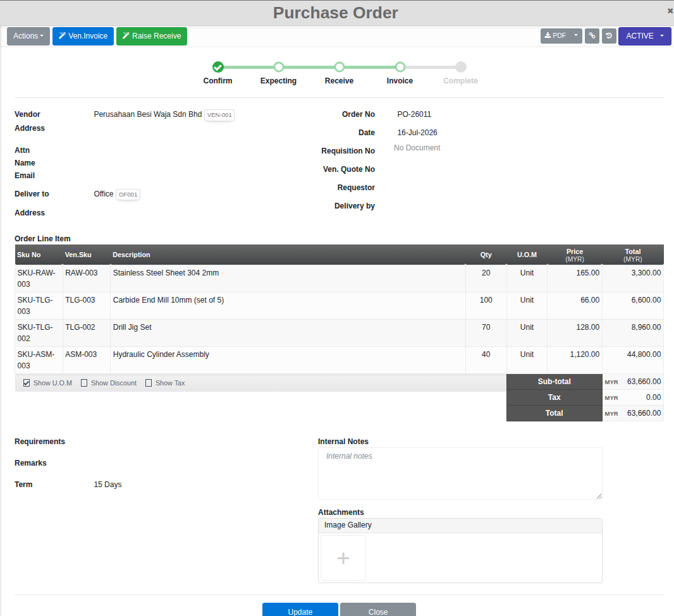Click the No Document requisition text

(x=417, y=148)
